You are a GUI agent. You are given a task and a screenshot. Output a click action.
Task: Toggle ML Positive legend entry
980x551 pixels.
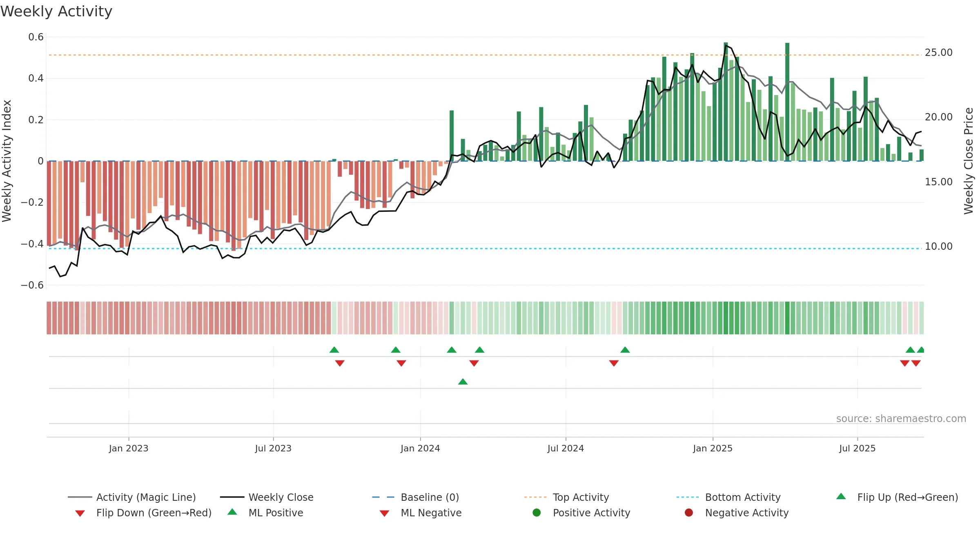point(265,513)
